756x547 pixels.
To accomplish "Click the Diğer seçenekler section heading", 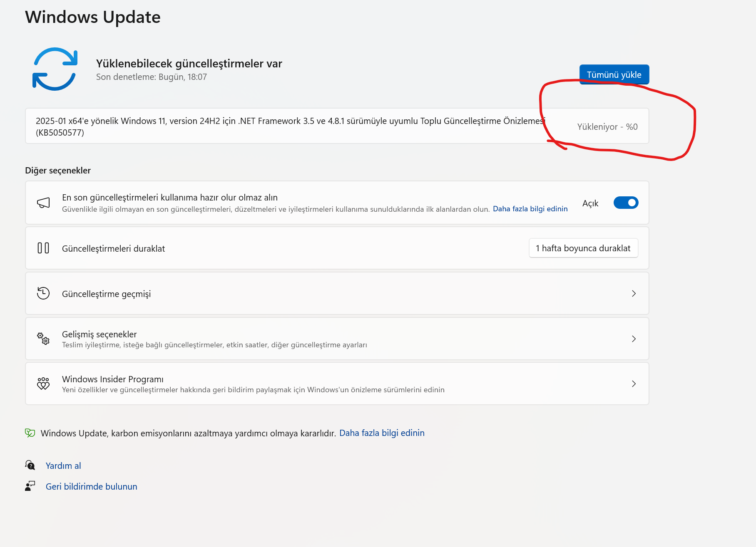I will (58, 171).
